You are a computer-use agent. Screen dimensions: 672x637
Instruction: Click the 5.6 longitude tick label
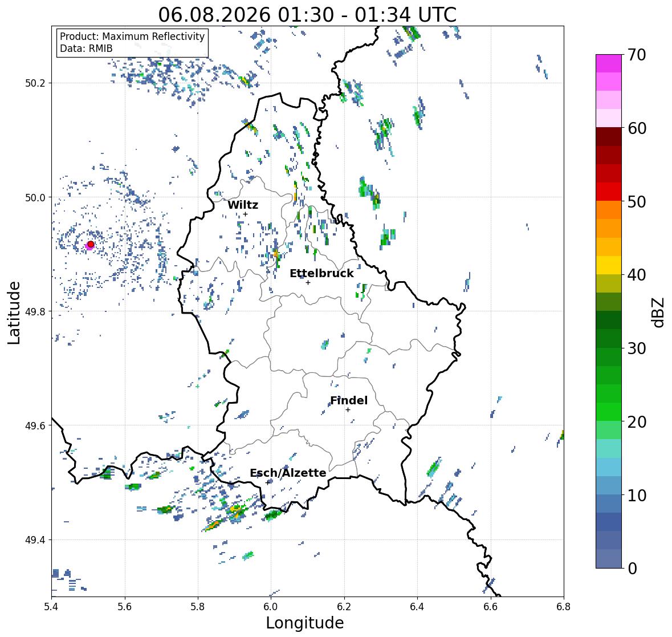(125, 607)
